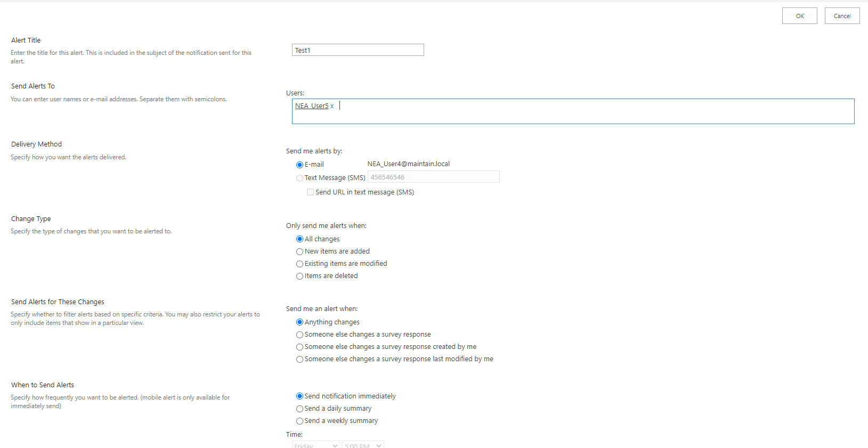This screenshot has height=448, width=868.
Task: Click the Send Alerts for These Changes heading
Action: click(58, 302)
